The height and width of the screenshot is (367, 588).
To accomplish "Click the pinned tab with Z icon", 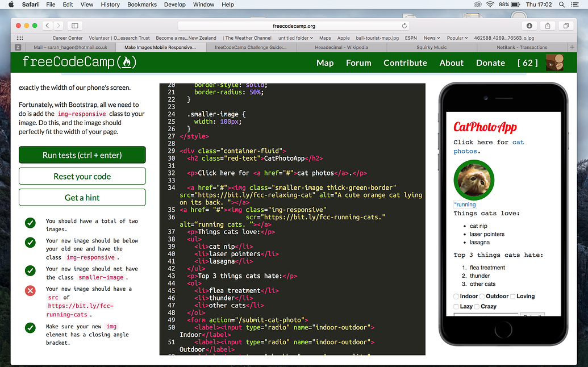I will (x=18, y=47).
